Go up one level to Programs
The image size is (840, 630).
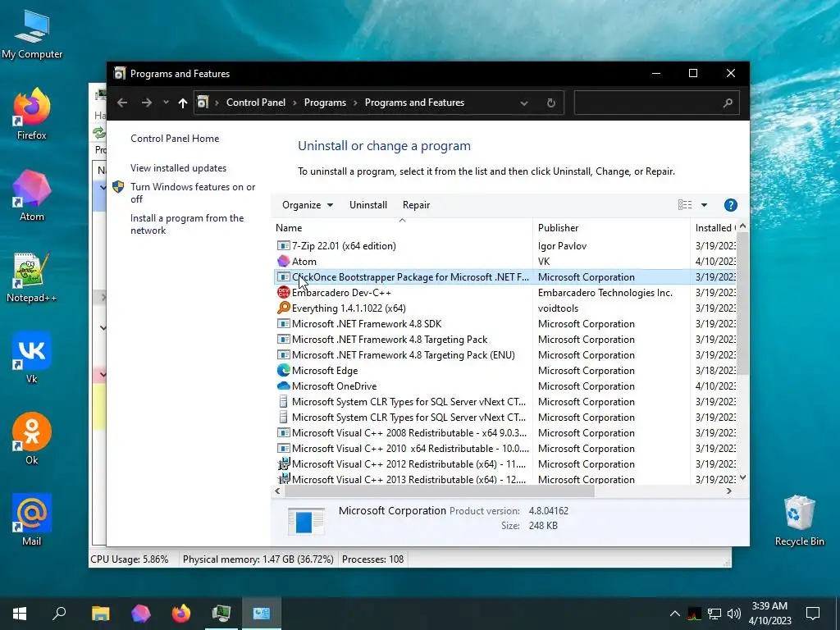click(183, 103)
